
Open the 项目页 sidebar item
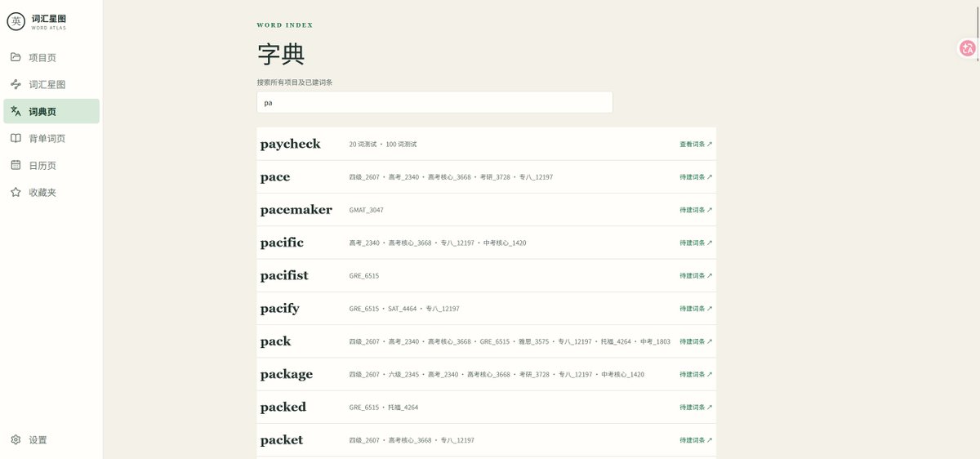(x=51, y=58)
